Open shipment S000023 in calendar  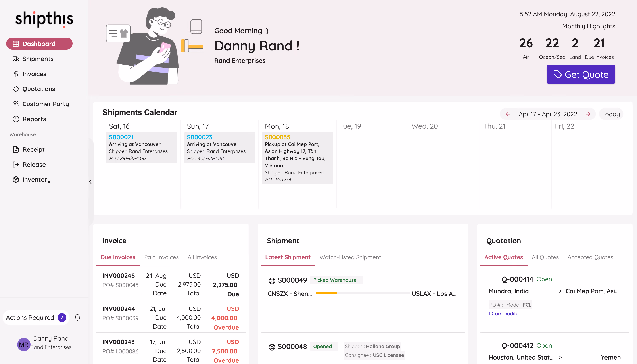(x=200, y=137)
